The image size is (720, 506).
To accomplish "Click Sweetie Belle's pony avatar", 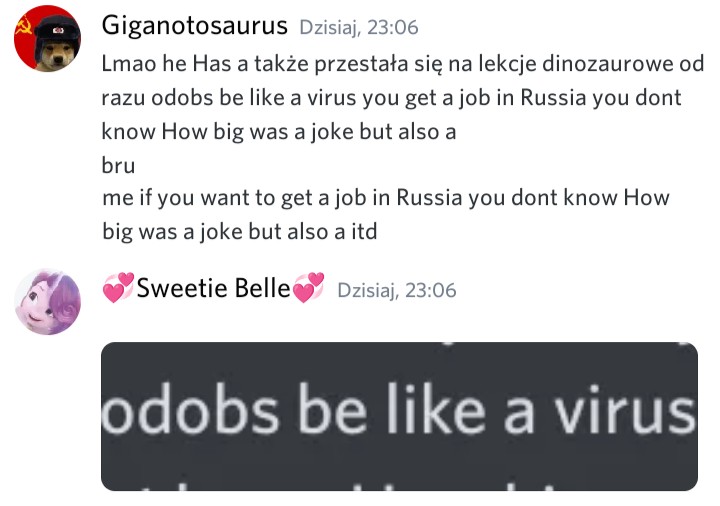I will tap(47, 302).
